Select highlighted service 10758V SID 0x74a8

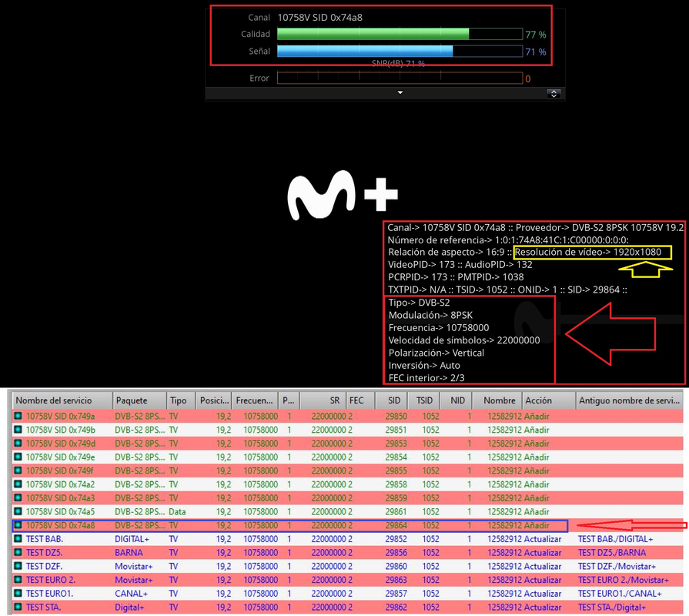pos(60,524)
